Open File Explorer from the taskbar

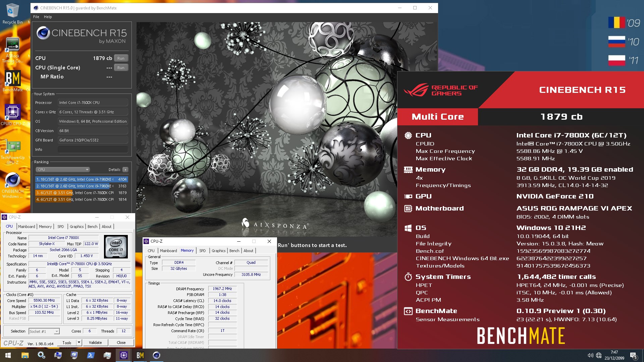pos(25,355)
